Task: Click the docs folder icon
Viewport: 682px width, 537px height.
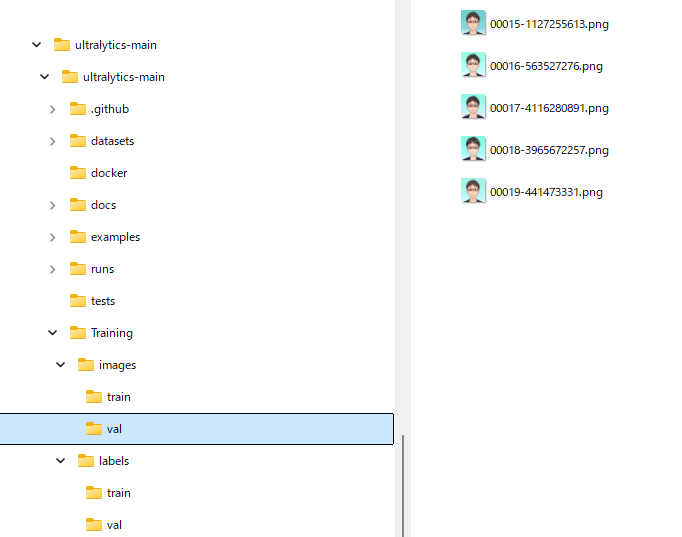Action: pyautogui.click(x=78, y=204)
